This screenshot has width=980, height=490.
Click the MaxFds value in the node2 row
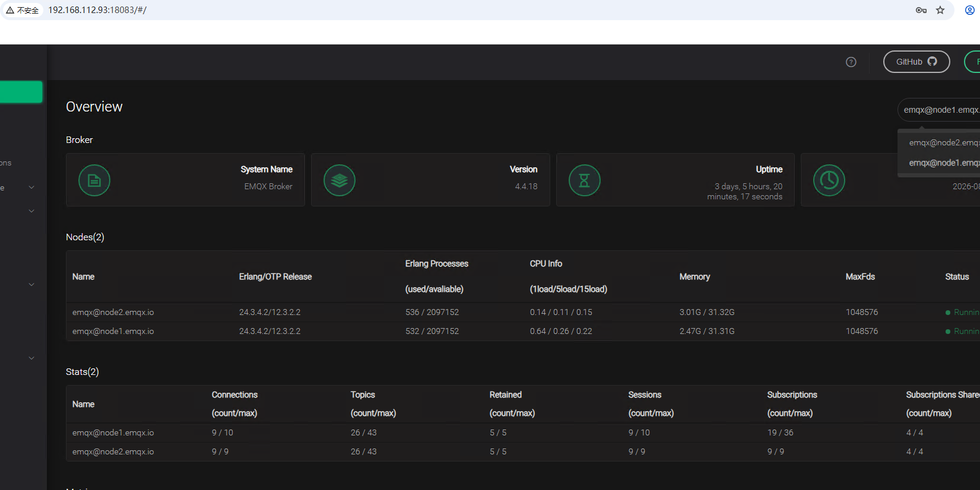click(862, 312)
